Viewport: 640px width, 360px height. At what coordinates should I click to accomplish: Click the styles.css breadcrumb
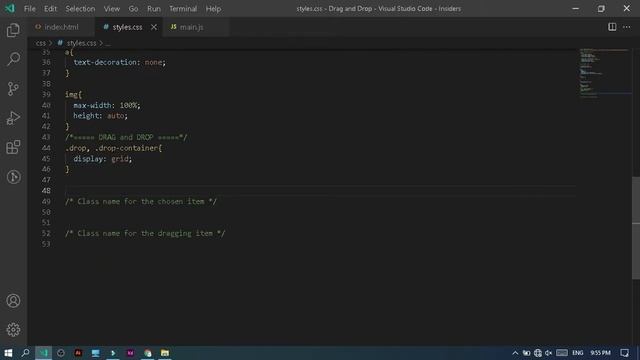pyautogui.click(x=81, y=43)
